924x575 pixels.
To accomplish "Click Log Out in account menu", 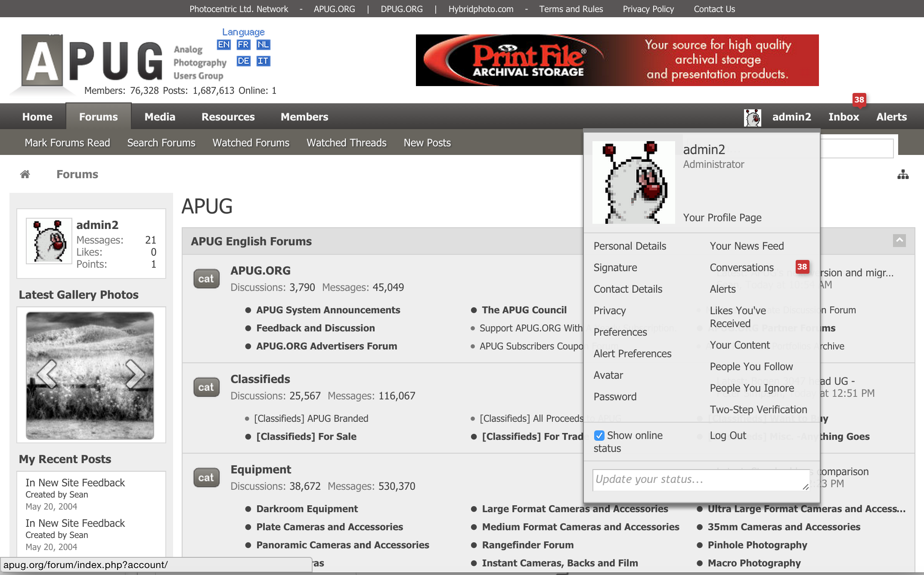I will [x=728, y=436].
